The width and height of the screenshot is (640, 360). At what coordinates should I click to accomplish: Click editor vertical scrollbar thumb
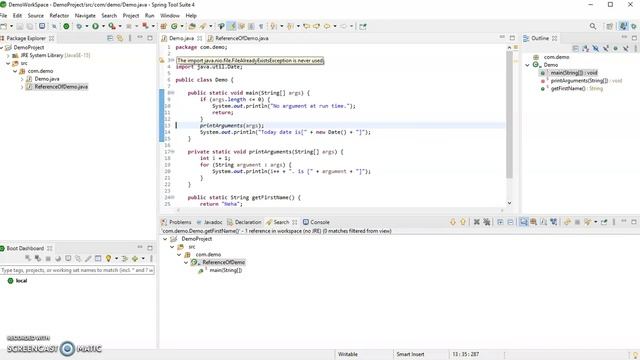click(x=509, y=114)
